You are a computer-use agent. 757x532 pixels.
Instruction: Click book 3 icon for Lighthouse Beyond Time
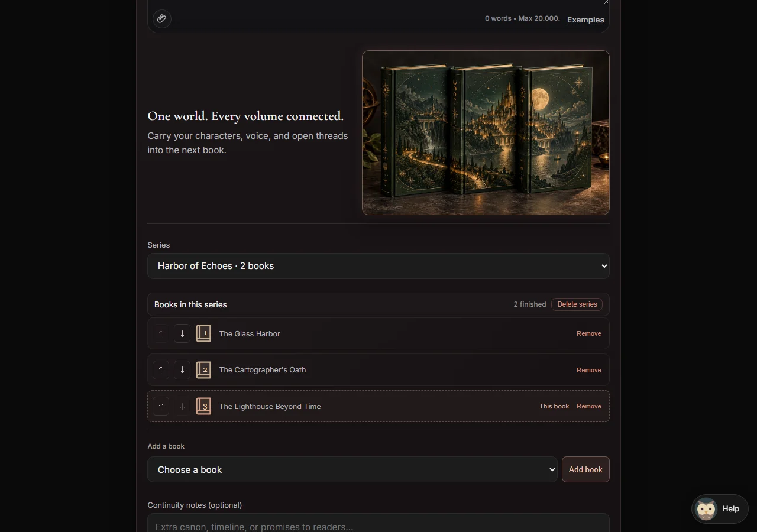pyautogui.click(x=203, y=406)
